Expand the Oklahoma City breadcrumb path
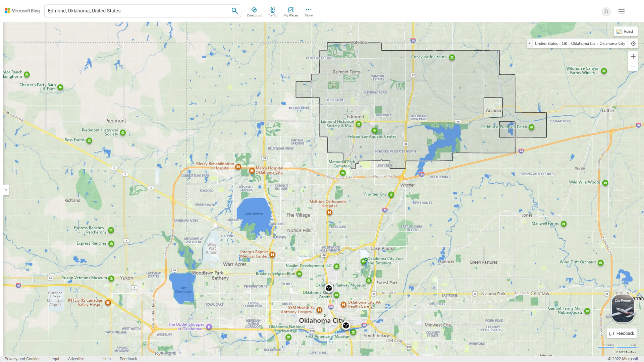This screenshot has width=644, height=362. (x=529, y=43)
